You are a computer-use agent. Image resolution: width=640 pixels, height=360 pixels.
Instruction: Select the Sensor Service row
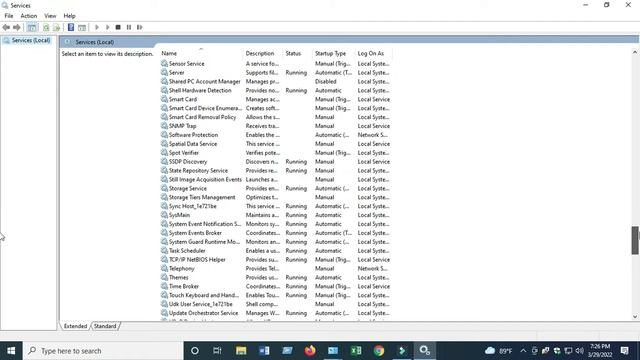coord(276,64)
